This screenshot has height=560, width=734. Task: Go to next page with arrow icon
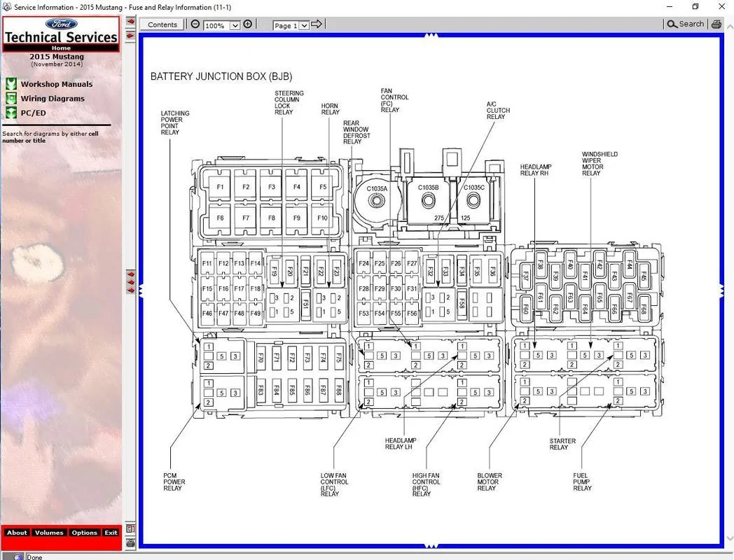pos(317,24)
